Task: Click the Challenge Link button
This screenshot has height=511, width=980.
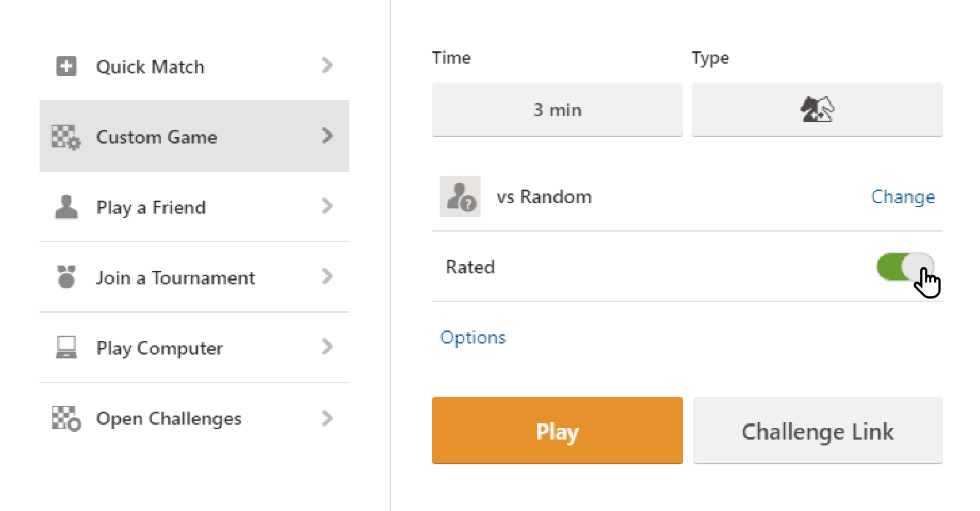Action: click(817, 431)
